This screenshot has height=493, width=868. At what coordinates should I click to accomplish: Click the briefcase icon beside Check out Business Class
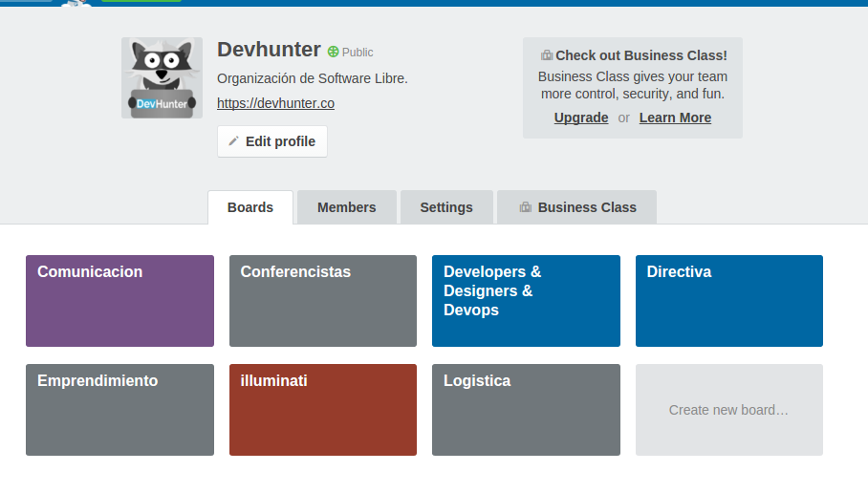coord(547,55)
